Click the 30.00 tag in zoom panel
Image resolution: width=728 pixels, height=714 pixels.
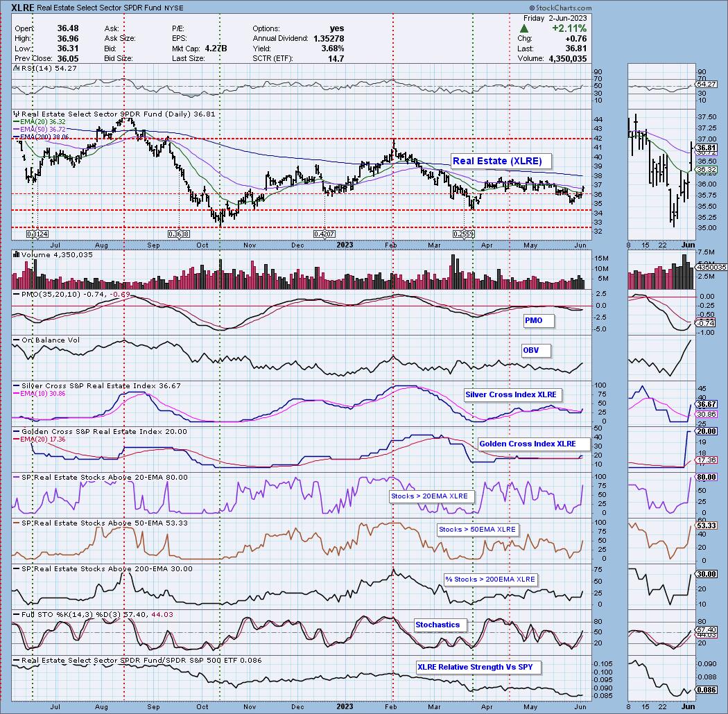pos(707,574)
